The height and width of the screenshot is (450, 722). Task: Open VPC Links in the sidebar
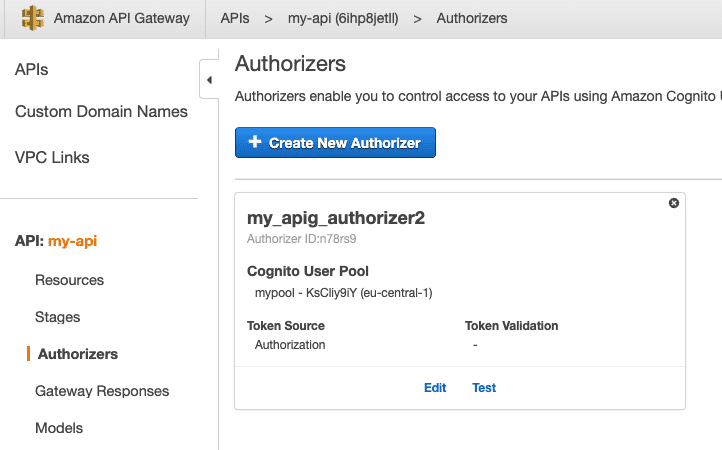pyautogui.click(x=52, y=158)
